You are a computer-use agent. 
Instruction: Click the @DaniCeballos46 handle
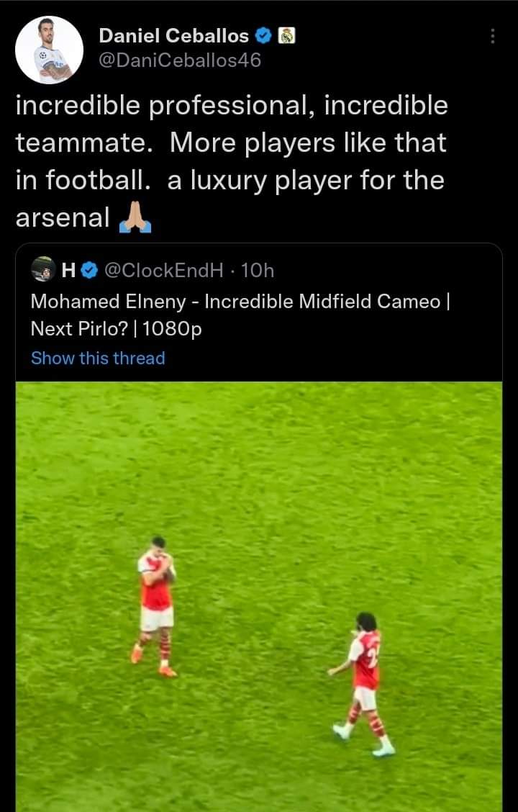tap(180, 60)
